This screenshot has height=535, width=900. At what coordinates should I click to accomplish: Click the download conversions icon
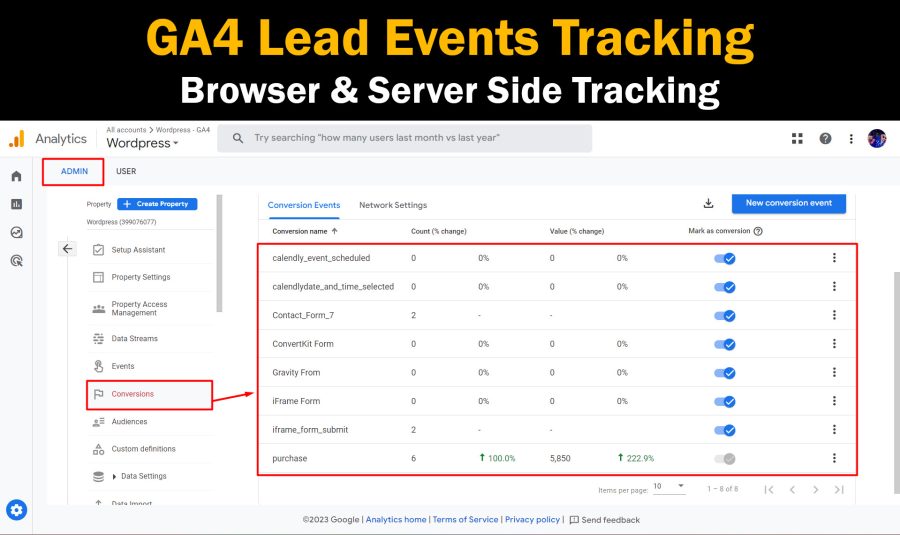coord(708,203)
